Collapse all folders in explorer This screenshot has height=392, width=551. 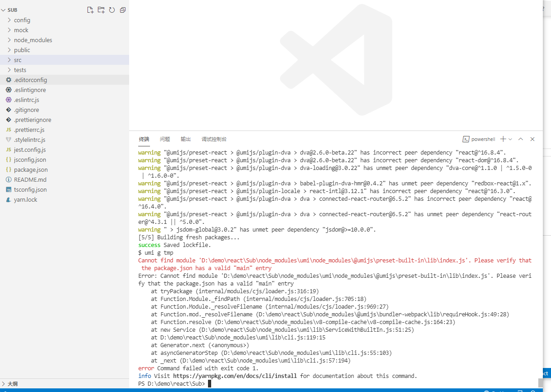click(x=123, y=10)
